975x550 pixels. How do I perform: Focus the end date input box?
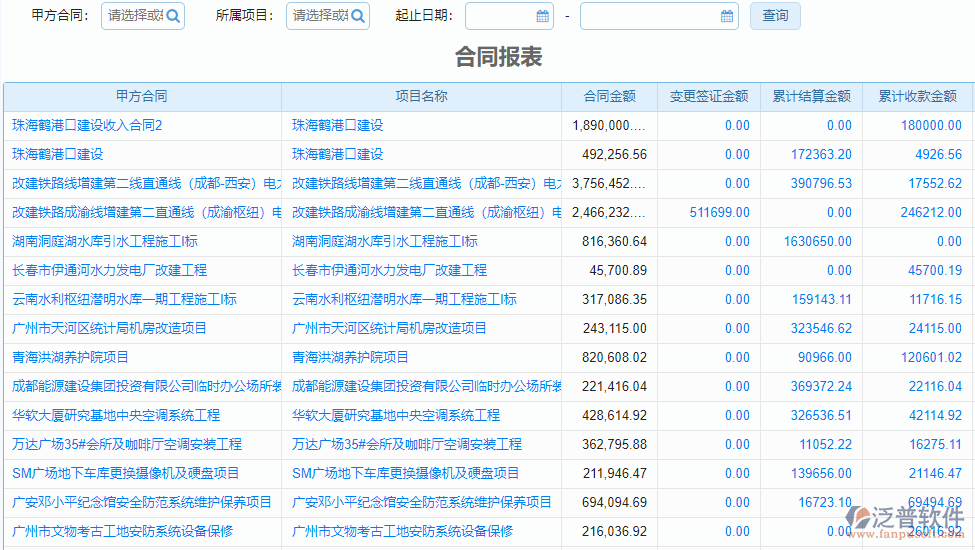pos(650,16)
